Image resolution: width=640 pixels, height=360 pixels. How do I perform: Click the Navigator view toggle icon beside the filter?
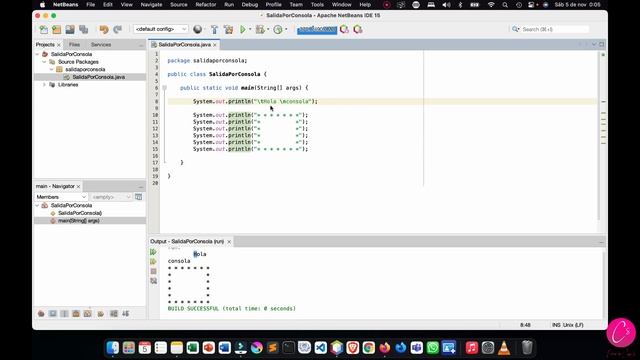coord(139,197)
